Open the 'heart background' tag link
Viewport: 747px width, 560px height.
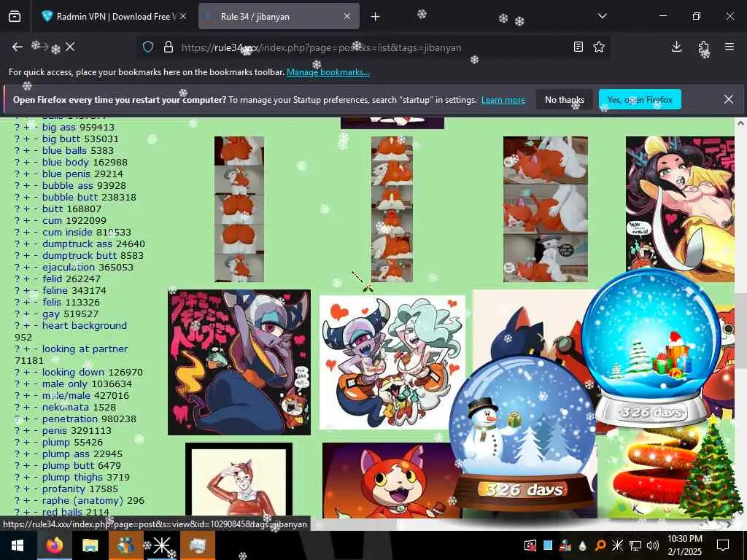[85, 326]
